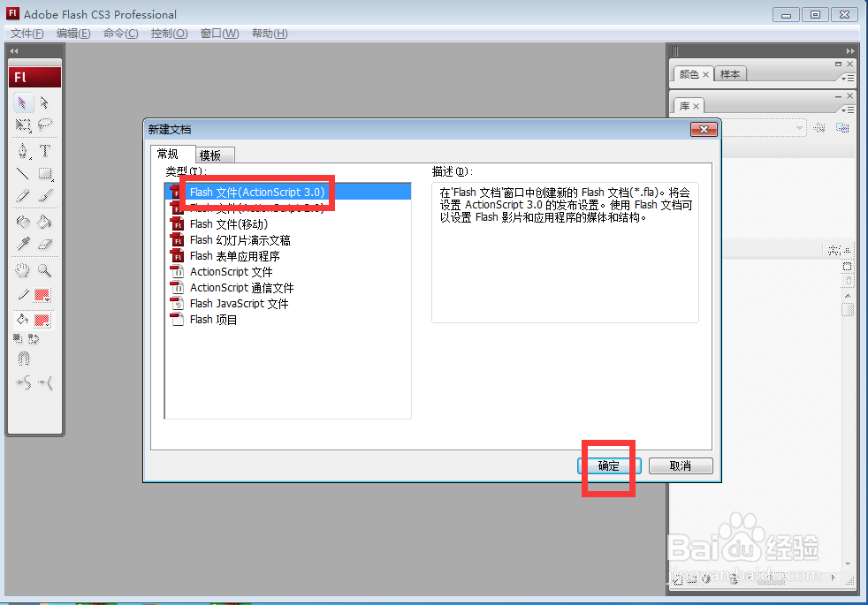Open the 命令(C) menu
868x605 pixels.
click(x=121, y=34)
